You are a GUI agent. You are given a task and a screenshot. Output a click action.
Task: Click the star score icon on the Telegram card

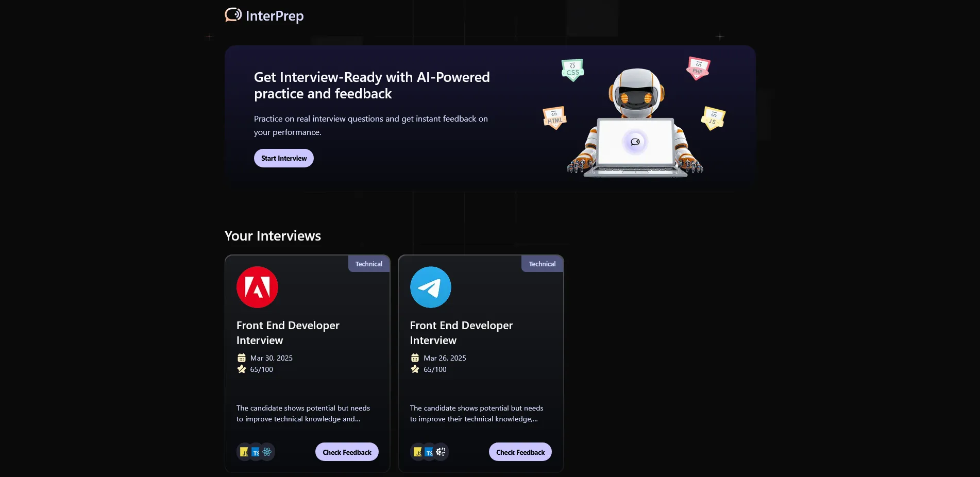coord(415,369)
